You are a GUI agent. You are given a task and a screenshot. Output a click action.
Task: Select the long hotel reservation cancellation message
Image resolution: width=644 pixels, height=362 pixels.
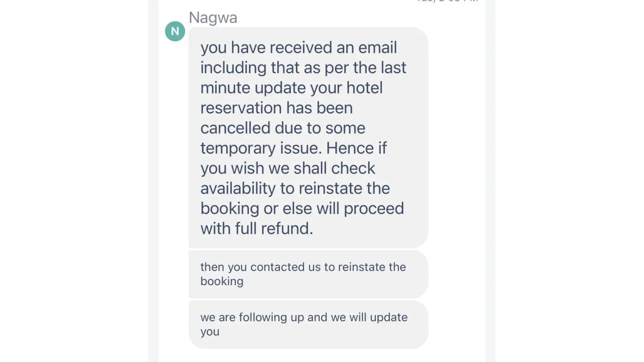308,138
